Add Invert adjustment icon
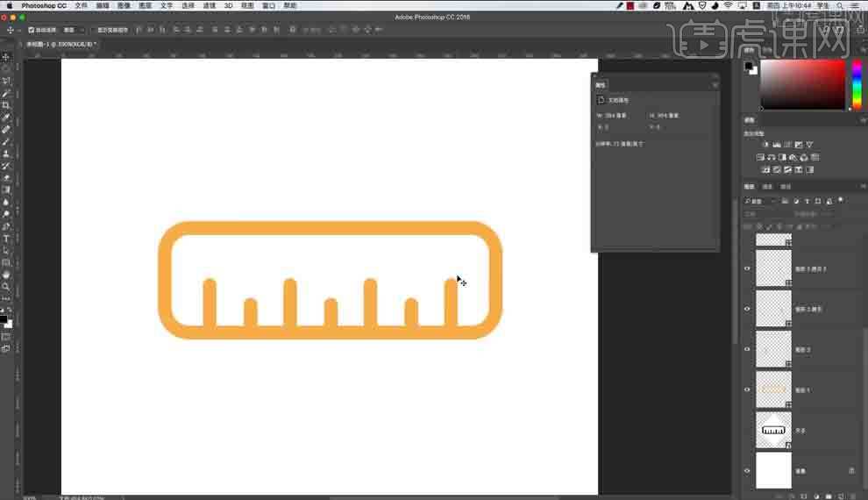Image resolution: width=868 pixels, height=500 pixels. pyautogui.click(x=766, y=170)
